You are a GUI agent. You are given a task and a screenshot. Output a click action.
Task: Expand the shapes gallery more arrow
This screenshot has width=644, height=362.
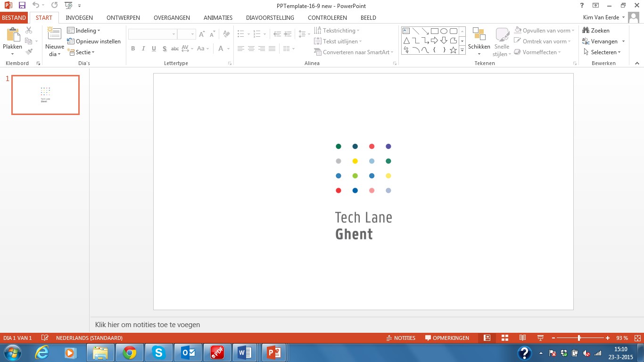tap(462, 50)
